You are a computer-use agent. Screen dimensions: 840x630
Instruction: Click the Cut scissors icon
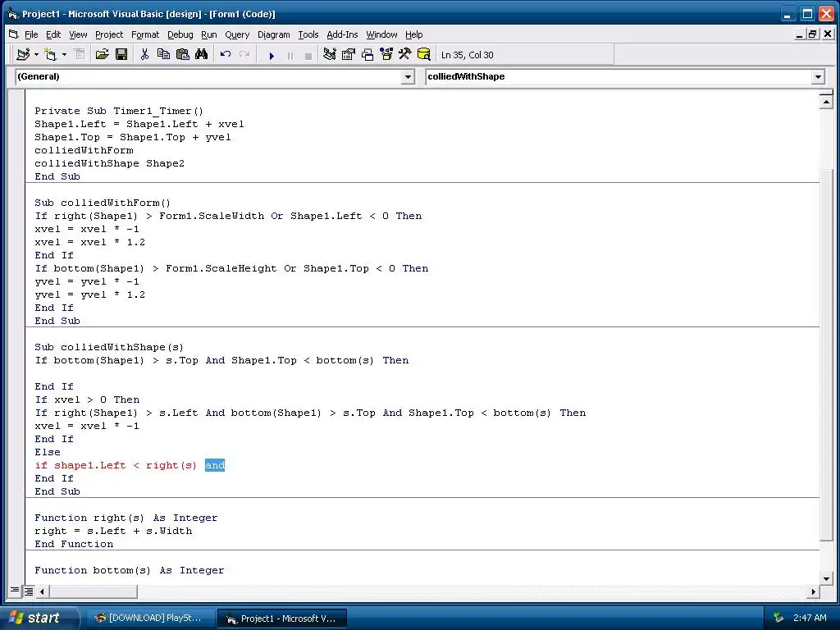point(144,54)
